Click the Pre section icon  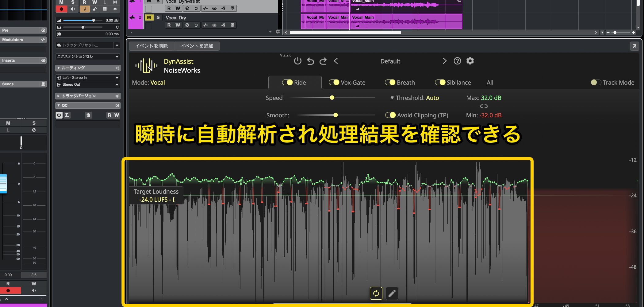(43, 30)
